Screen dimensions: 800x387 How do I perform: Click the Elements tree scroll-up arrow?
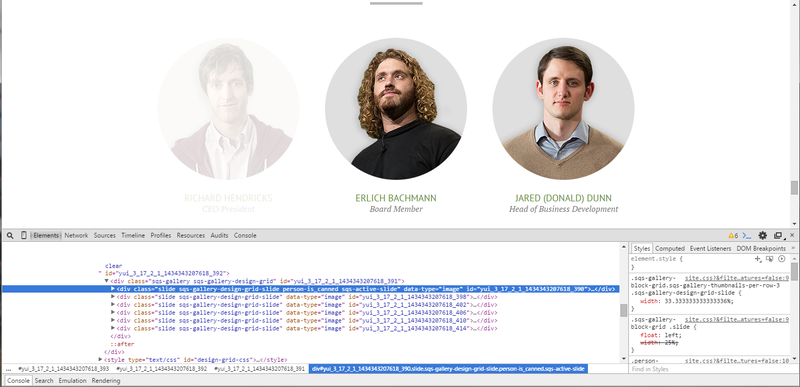click(x=623, y=247)
